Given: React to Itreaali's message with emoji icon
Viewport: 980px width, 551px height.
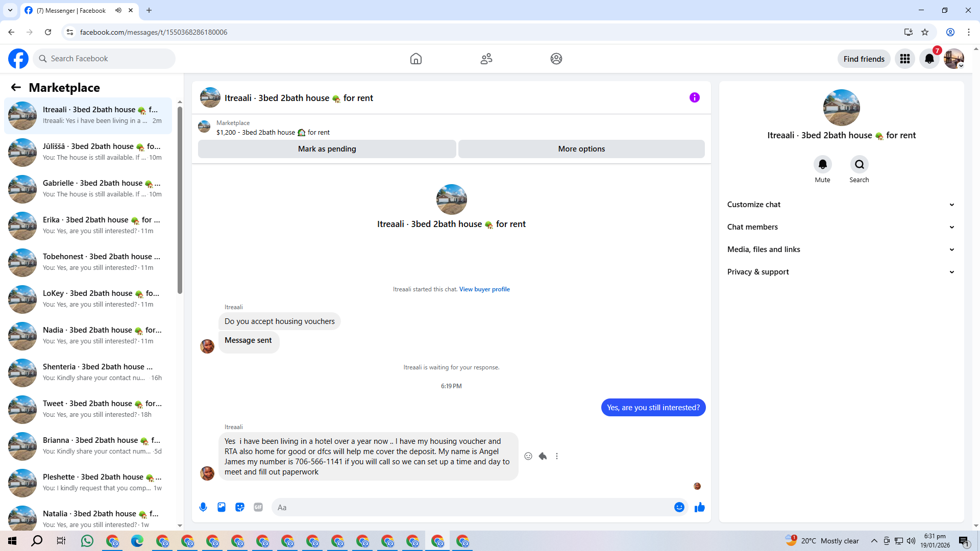Looking at the screenshot, I should (x=528, y=456).
